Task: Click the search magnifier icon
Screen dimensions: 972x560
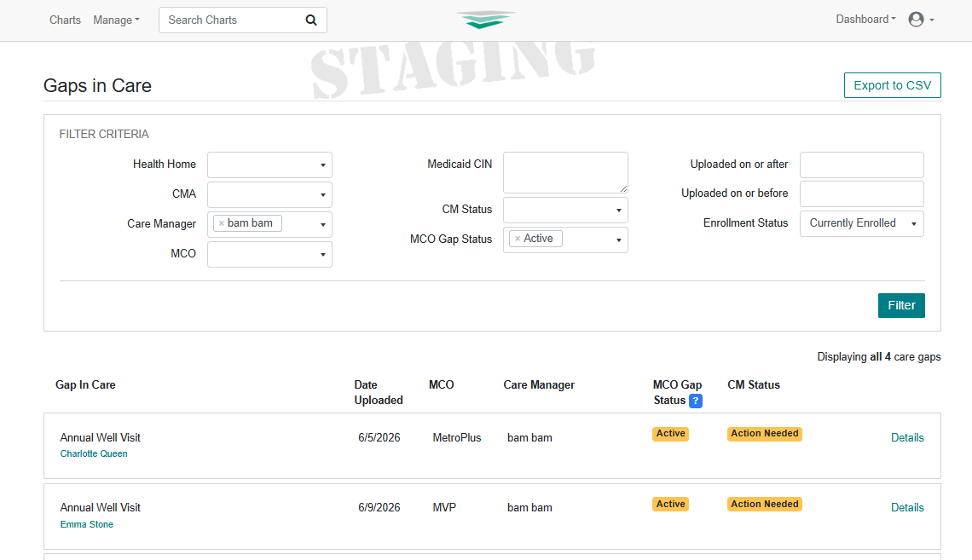Action: tap(311, 20)
